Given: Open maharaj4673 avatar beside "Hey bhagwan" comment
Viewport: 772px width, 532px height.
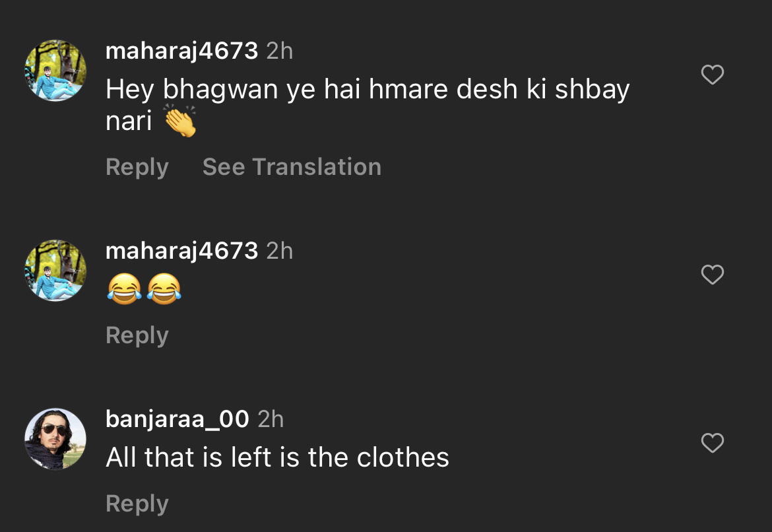Looking at the screenshot, I should (x=55, y=71).
